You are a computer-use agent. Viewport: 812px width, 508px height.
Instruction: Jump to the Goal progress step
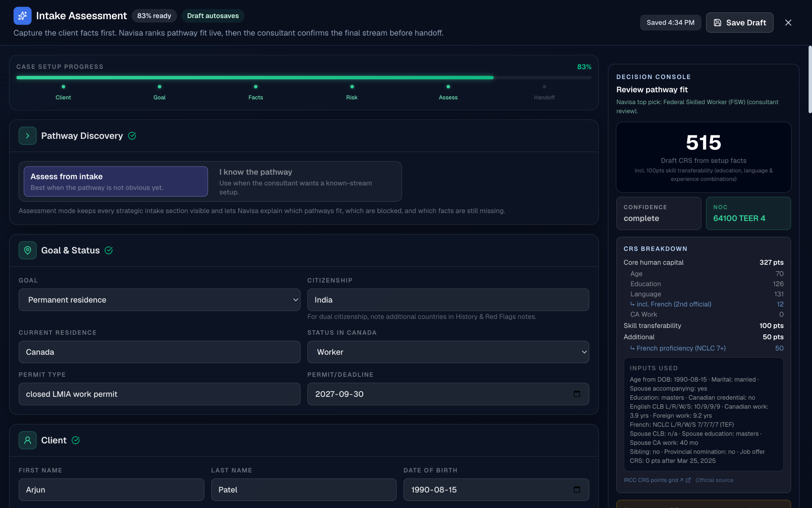[x=159, y=93]
